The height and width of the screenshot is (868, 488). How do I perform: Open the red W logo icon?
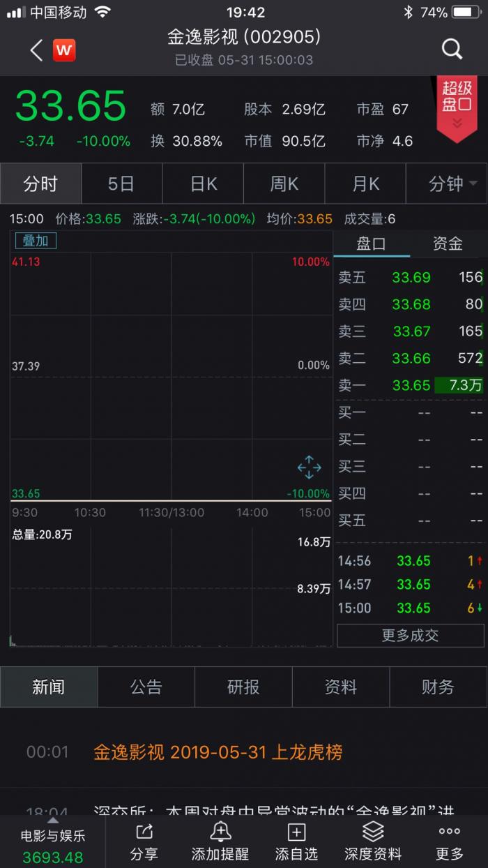64,50
